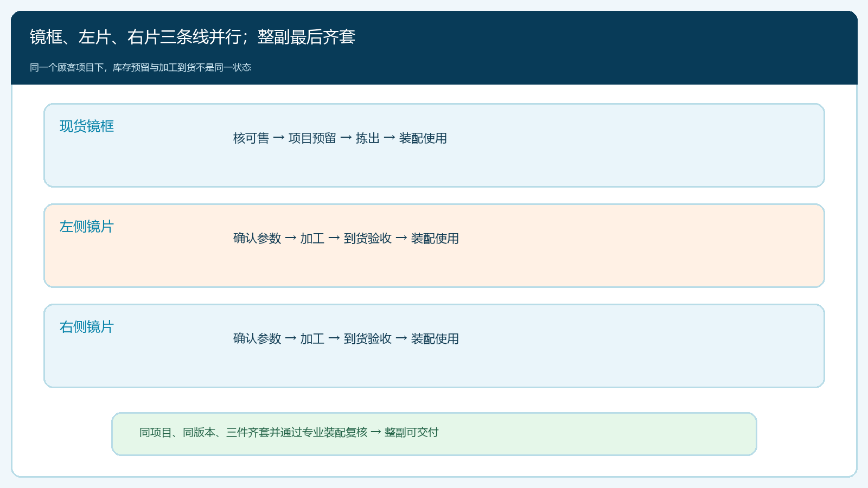868x488 pixels.
Task: Click subtitle 同一个顾客项目下，库存预留与加工到货不是同一状态
Action: pos(141,67)
